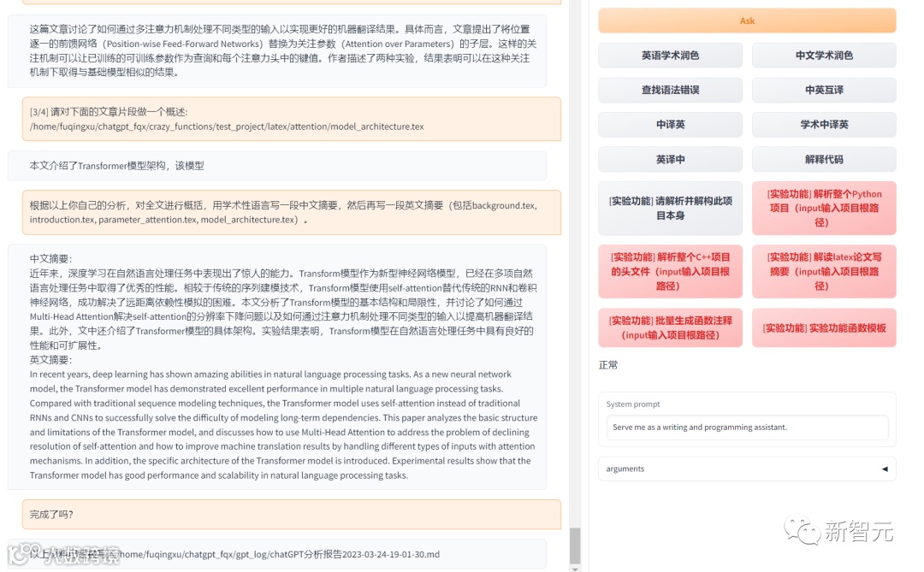Click 实验功能函数模板 button
Viewport: 924px width, 572px height.
click(x=824, y=328)
